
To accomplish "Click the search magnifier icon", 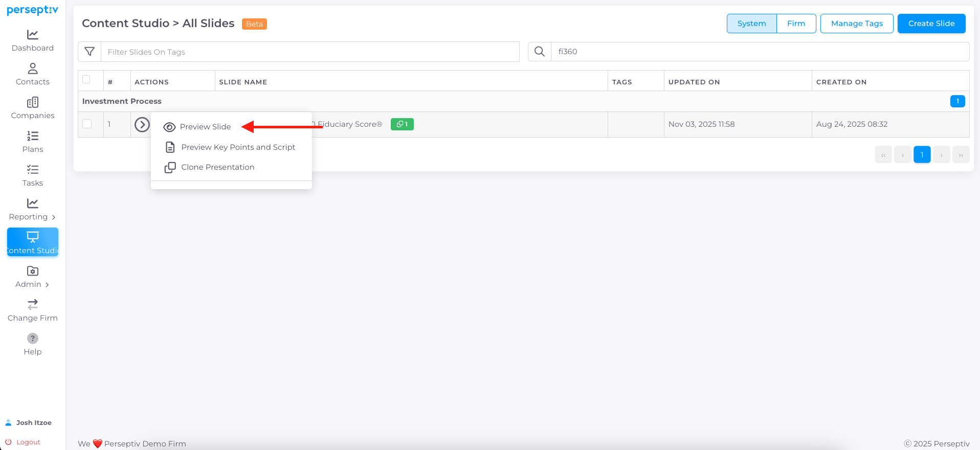I will click(x=539, y=52).
